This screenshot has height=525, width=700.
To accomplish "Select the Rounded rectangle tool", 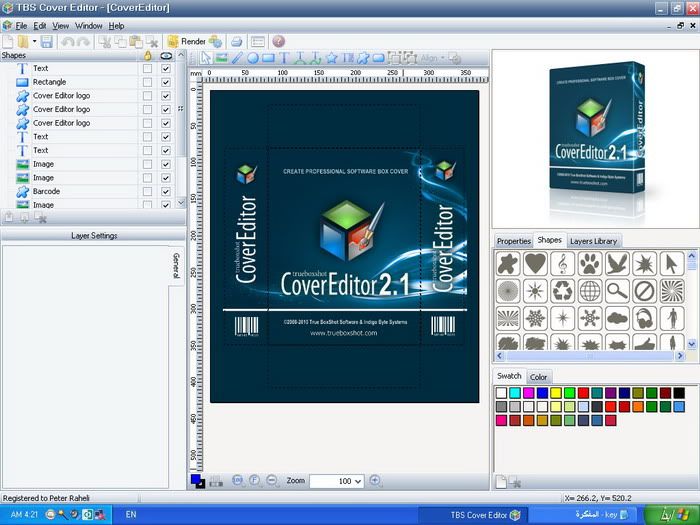I will 379,58.
